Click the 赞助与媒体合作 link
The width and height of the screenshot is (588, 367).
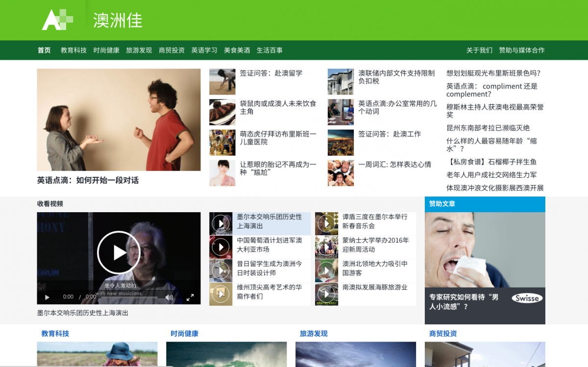click(521, 50)
